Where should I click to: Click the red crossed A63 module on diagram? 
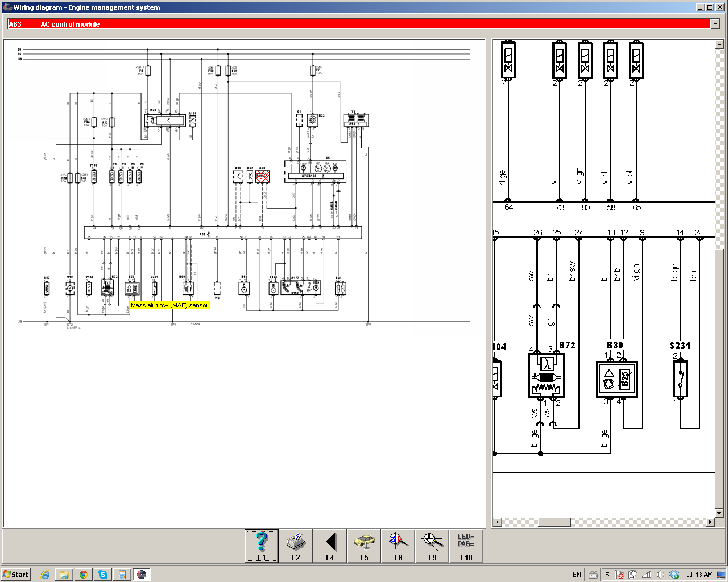pos(262,177)
